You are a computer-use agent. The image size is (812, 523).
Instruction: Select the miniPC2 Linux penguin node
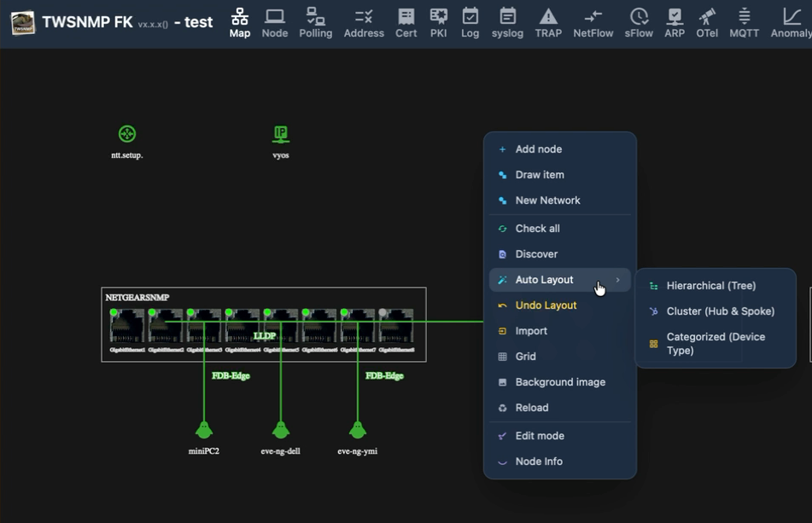point(203,430)
